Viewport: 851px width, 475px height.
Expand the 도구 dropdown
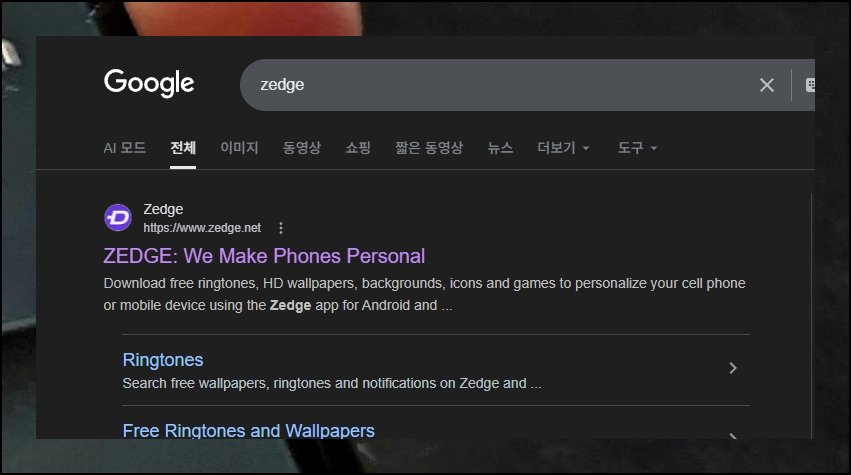tap(637, 148)
